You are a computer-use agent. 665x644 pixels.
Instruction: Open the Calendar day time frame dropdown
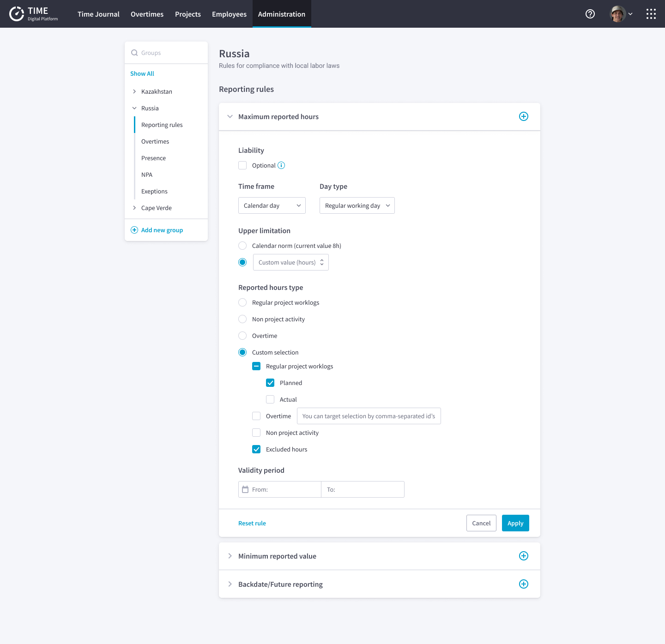coord(272,205)
